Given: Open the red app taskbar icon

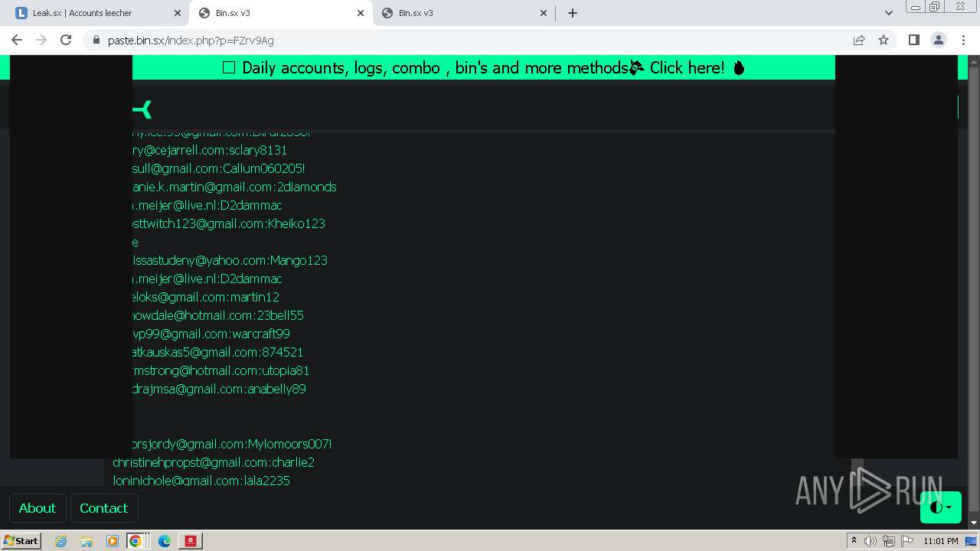Looking at the screenshot, I should click(191, 541).
